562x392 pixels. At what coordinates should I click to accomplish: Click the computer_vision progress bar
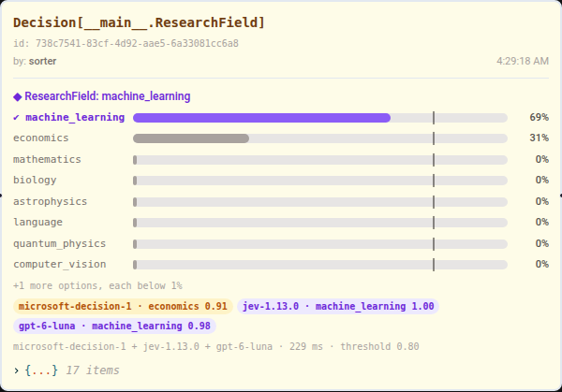320,265
